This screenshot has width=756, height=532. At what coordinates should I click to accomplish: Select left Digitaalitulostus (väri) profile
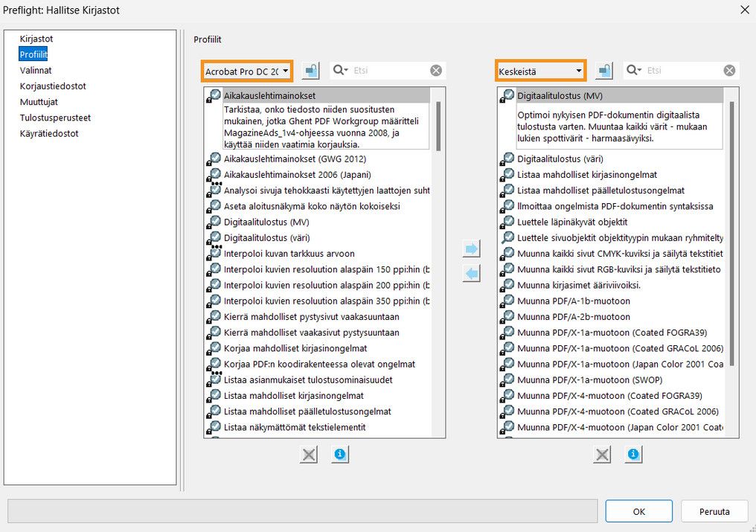(x=266, y=238)
